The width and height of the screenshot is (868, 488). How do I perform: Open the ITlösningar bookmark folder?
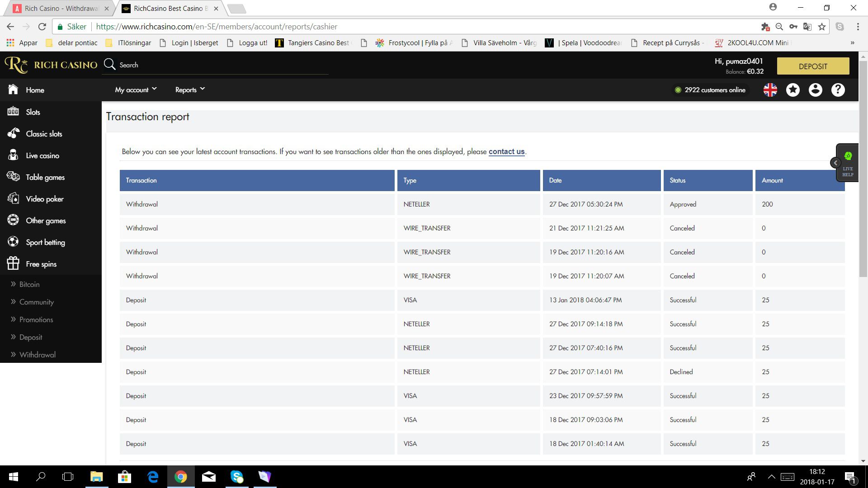[x=128, y=43]
